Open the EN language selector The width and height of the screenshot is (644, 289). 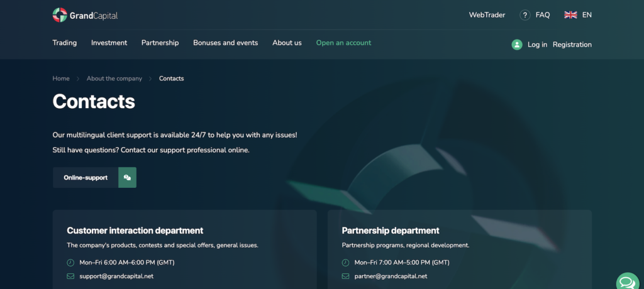[x=587, y=15]
